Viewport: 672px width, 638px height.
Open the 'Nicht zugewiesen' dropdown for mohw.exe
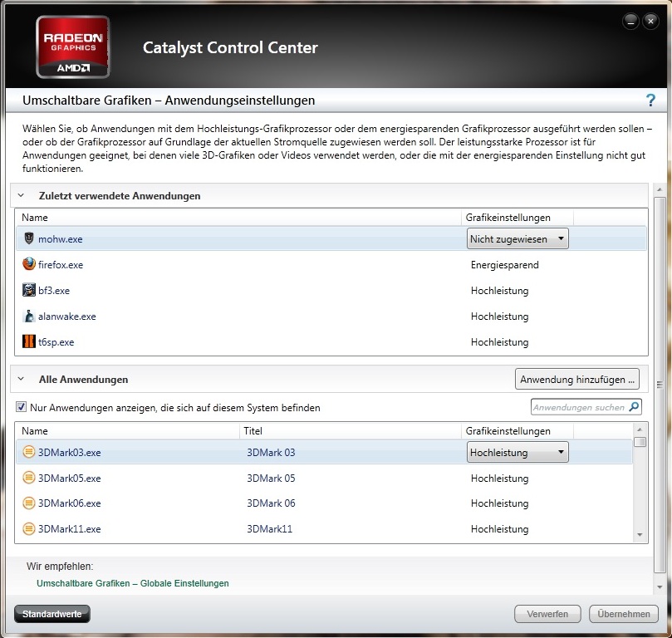[x=517, y=239]
